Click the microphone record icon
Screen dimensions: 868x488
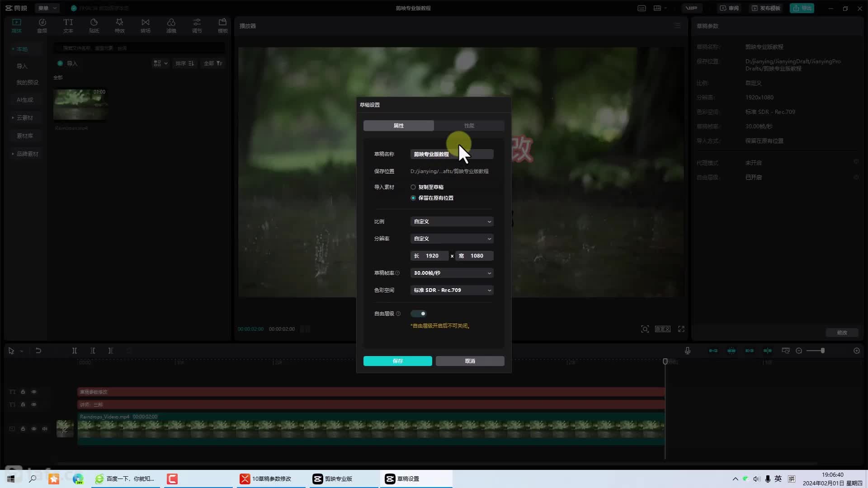tap(687, 351)
